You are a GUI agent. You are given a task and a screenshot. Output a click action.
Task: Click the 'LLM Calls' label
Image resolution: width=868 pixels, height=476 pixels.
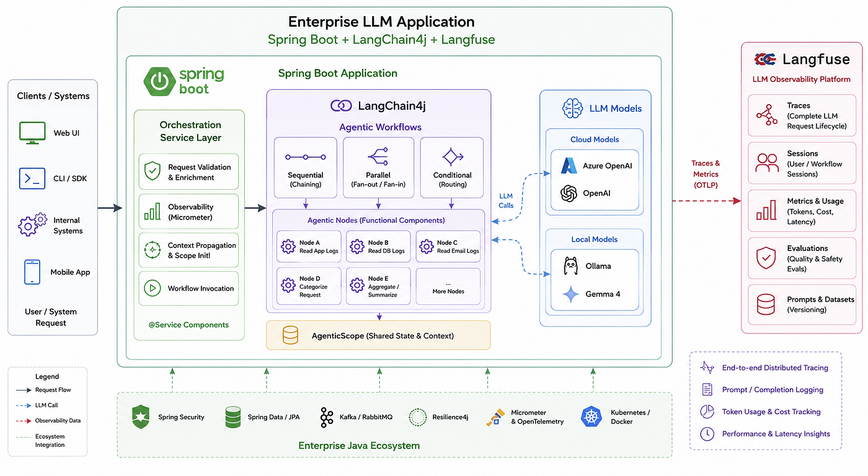click(507, 201)
